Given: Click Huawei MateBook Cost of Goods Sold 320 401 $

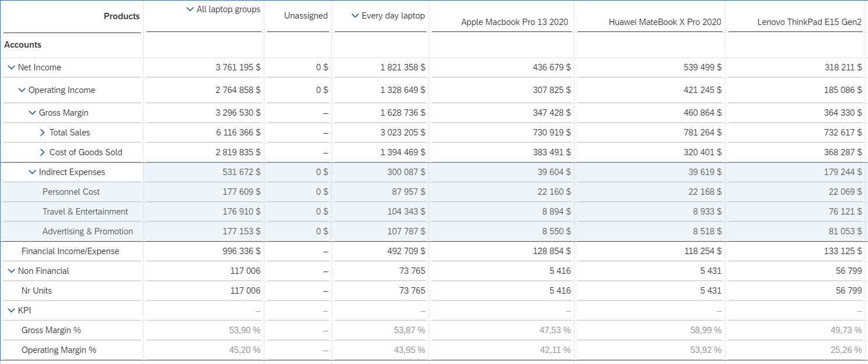Looking at the screenshot, I should pos(703,152).
